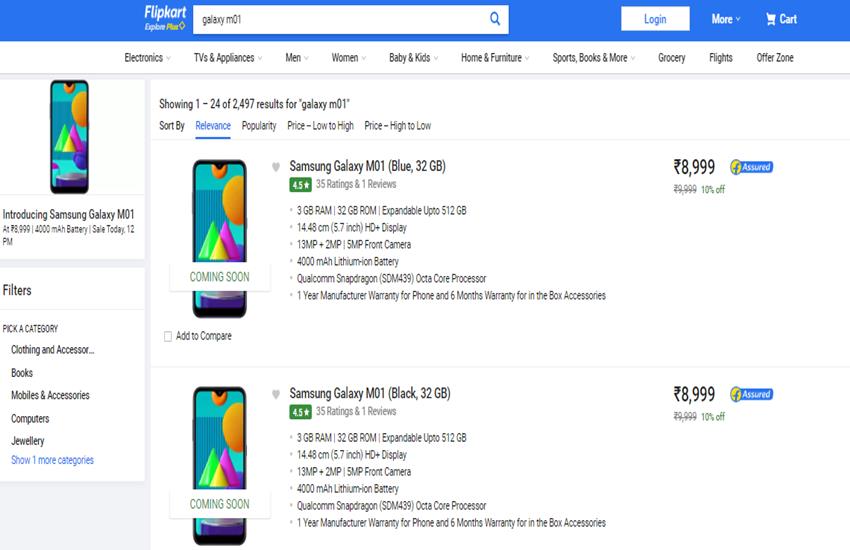This screenshot has width=850, height=550.
Task: Open the Black Galaxy M01 product thumbnail
Action: point(220,465)
